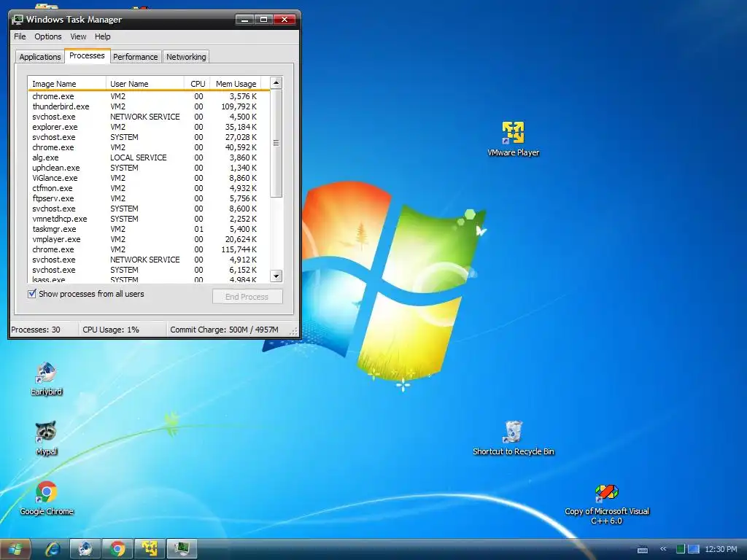Click the process list scroll-down arrow
This screenshot has height=560, width=747.
point(276,276)
